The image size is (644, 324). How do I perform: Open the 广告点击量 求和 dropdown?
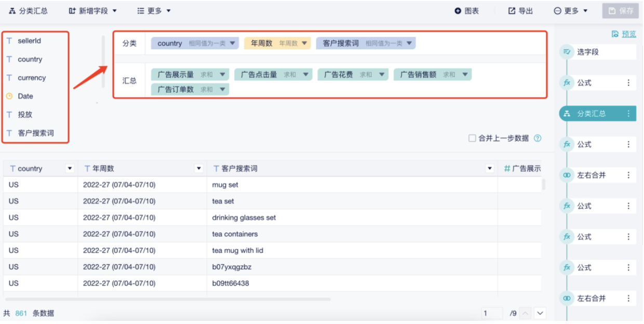click(x=306, y=74)
